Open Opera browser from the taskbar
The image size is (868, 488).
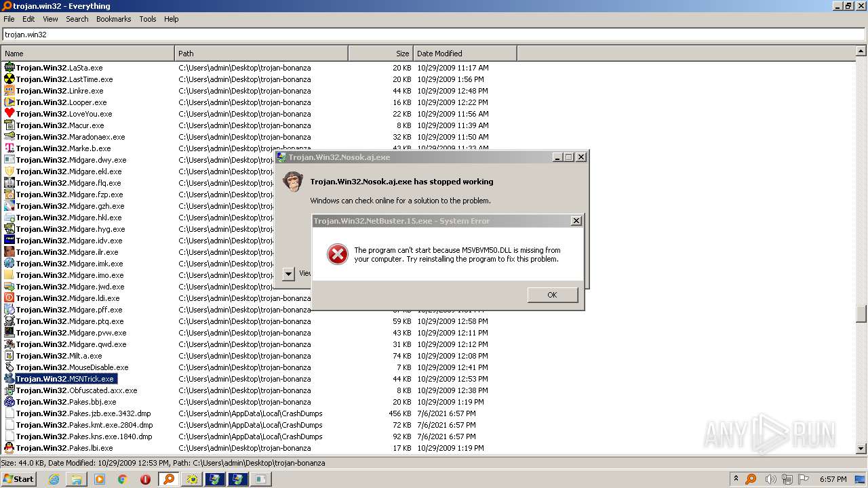145,479
